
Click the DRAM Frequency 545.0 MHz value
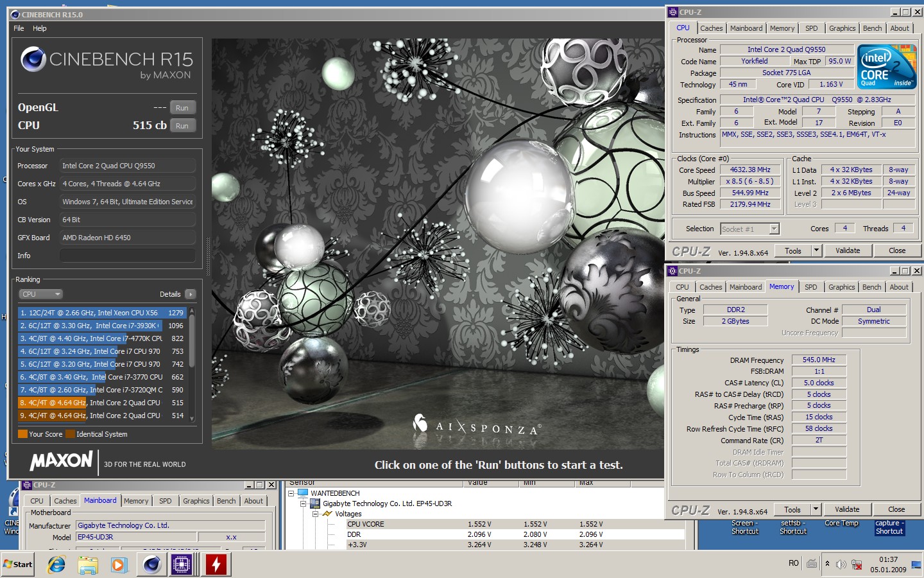pyautogui.click(x=819, y=360)
